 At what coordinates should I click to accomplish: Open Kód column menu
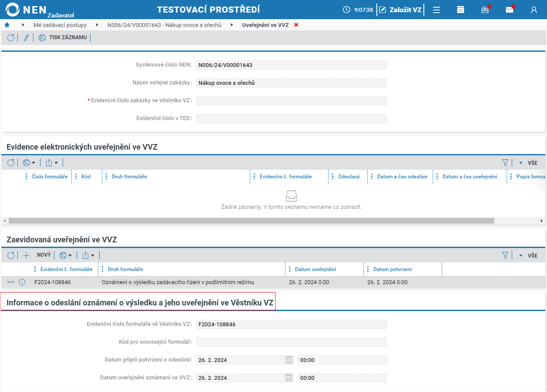pos(76,177)
